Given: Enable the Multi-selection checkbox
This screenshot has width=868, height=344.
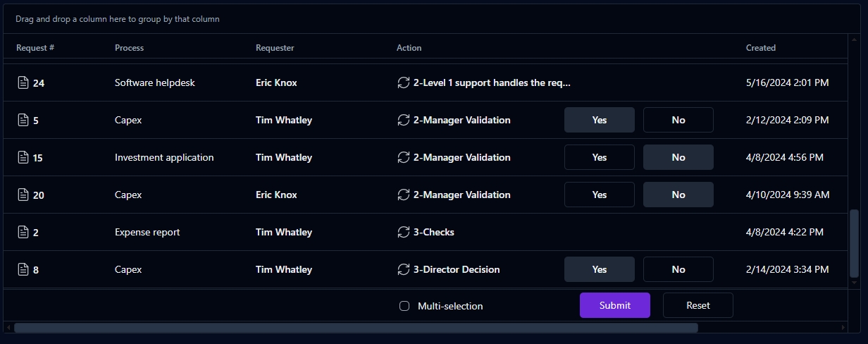Looking at the screenshot, I should pos(404,306).
